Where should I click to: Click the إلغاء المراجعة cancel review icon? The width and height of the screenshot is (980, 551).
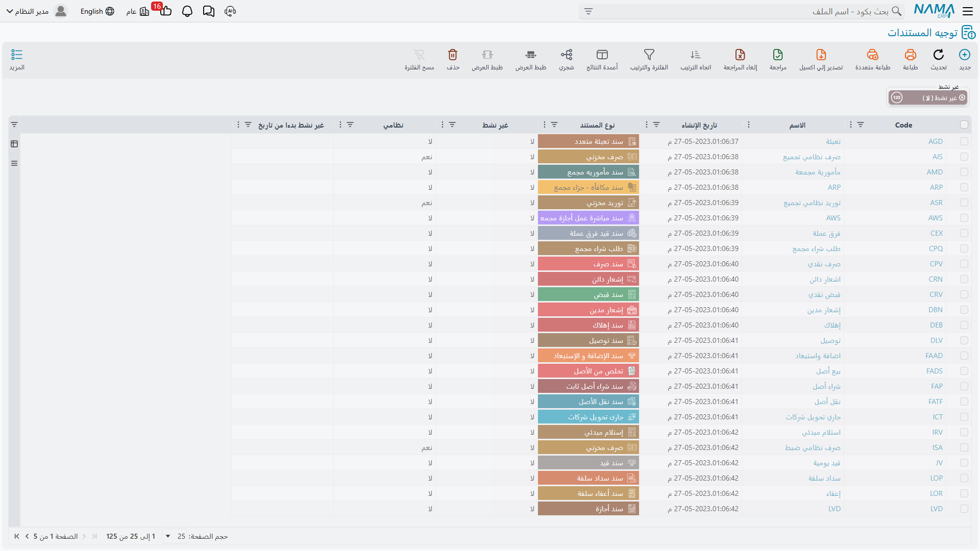740,55
